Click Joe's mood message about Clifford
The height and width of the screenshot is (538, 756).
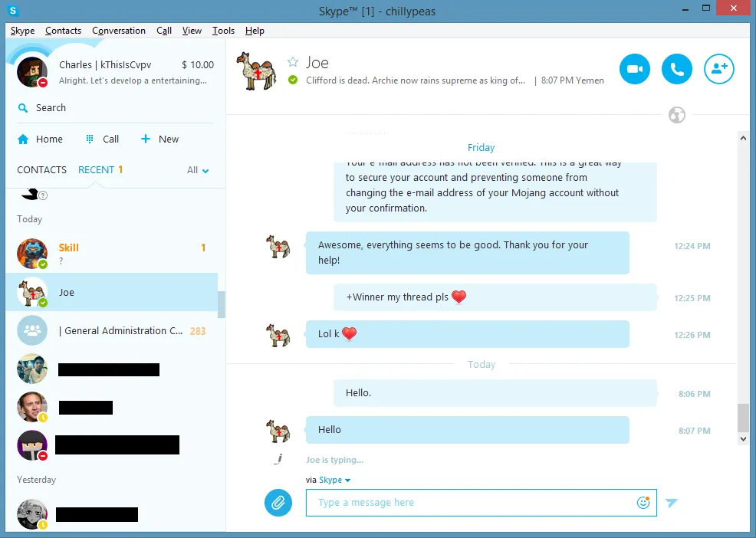[416, 80]
